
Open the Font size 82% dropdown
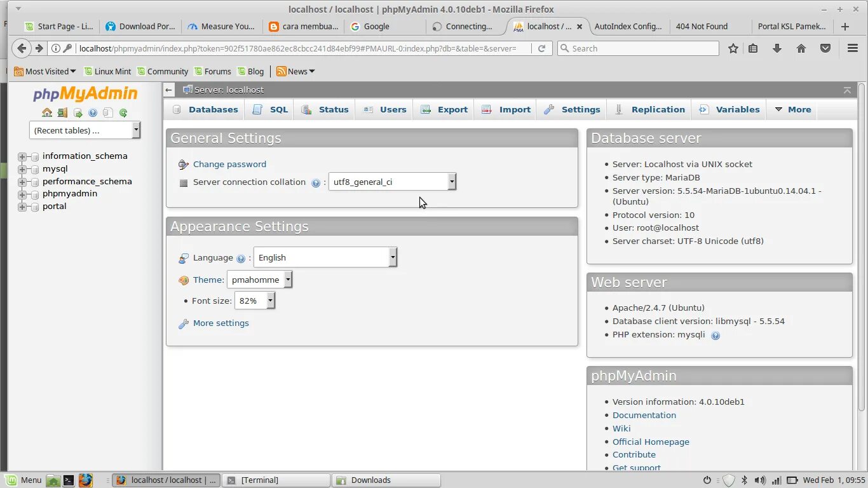click(254, 301)
